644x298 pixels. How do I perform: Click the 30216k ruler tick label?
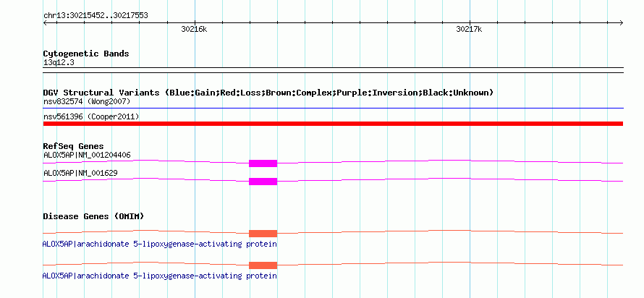[x=194, y=30]
